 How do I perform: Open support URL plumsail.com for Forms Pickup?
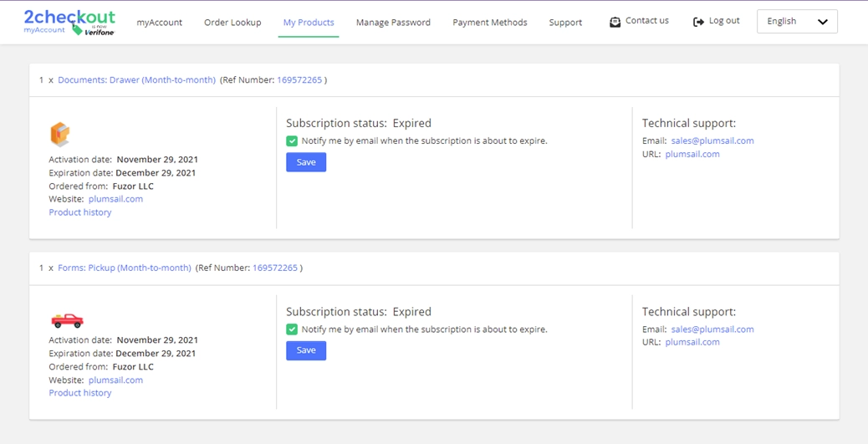tap(692, 342)
